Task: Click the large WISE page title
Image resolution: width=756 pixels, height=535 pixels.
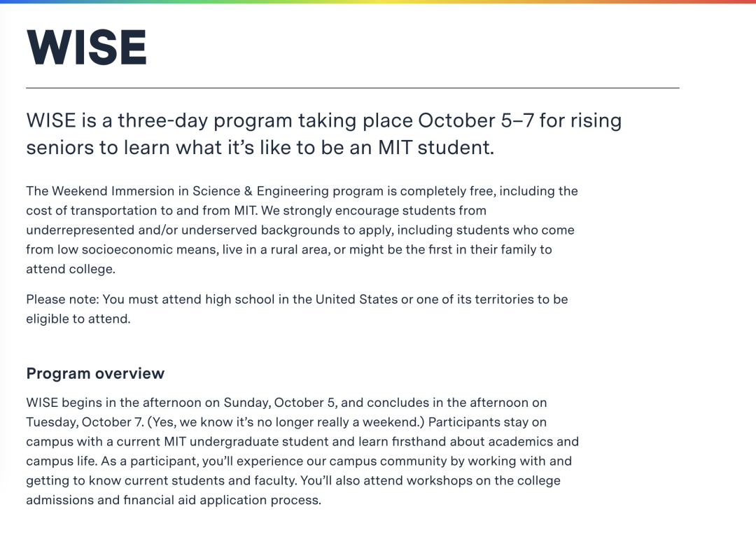Action: coord(87,48)
